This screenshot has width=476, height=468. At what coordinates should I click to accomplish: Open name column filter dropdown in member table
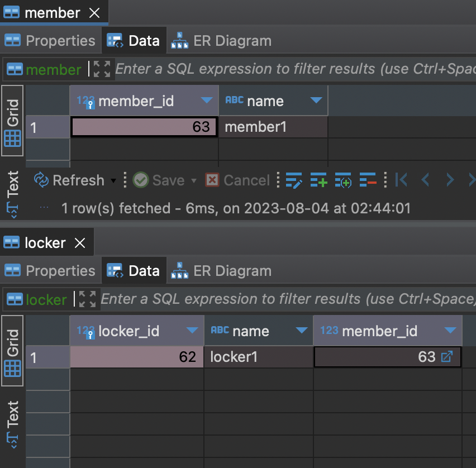(x=316, y=100)
